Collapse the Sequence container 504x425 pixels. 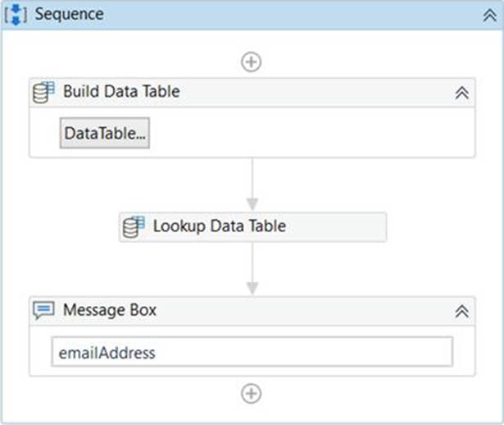pyautogui.click(x=488, y=15)
